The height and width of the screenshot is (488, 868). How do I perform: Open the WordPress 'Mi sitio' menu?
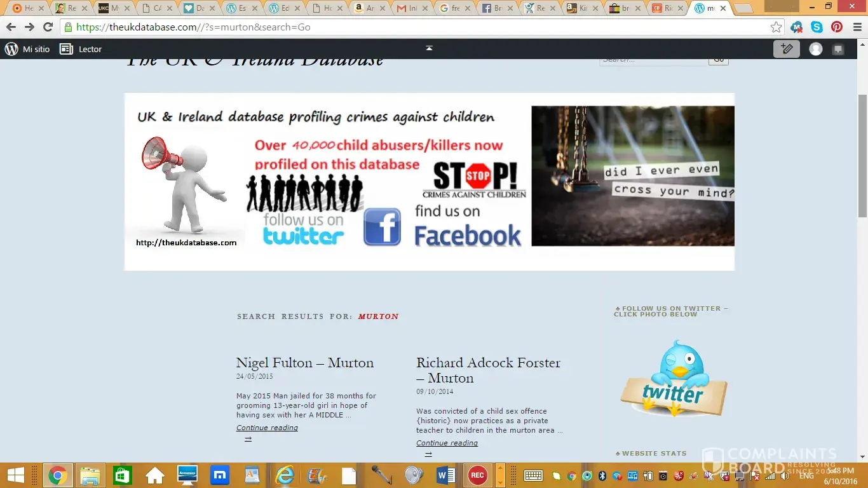[x=27, y=49]
